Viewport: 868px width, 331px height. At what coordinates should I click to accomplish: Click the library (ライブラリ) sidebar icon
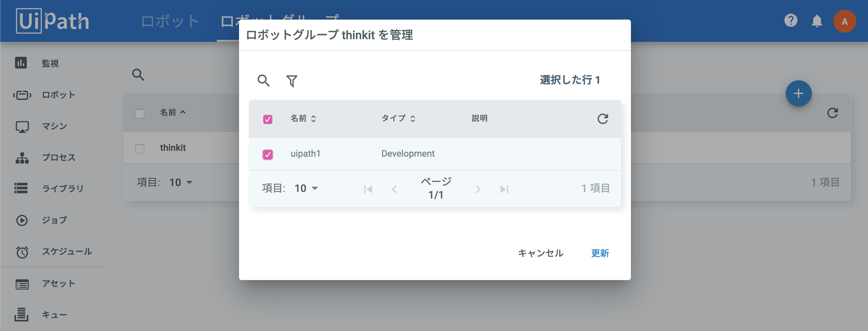(x=21, y=188)
